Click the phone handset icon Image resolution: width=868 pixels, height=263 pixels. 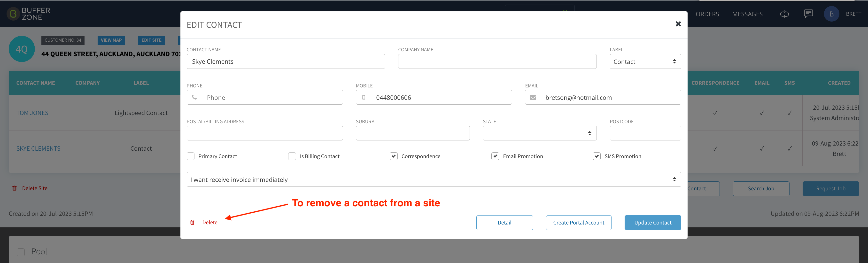click(194, 97)
